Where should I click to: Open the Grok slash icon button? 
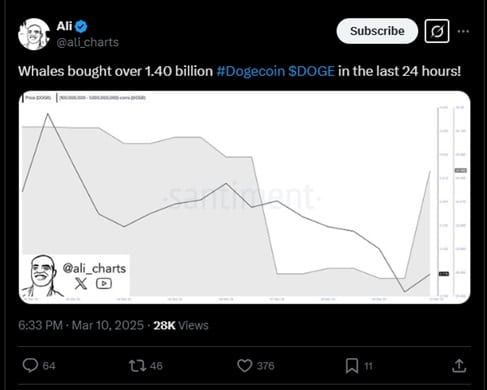(437, 31)
